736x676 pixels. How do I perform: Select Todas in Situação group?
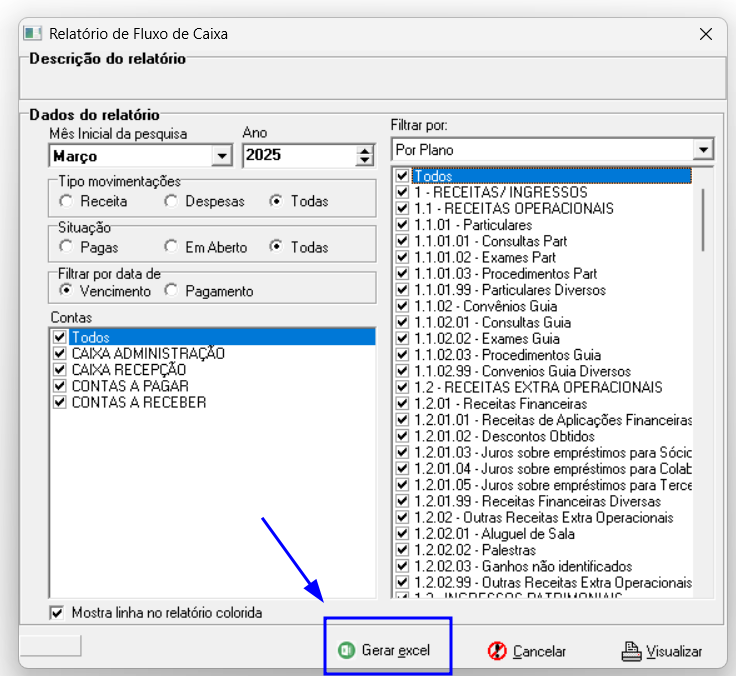tap(276, 246)
